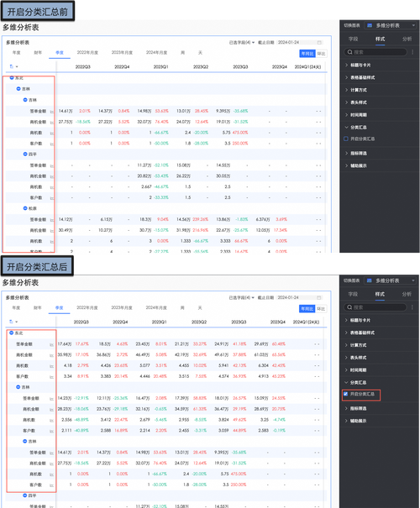Uncheck 开启分类汇总 checkbox in lower panel
This screenshot has width=420, height=508.
345,394
